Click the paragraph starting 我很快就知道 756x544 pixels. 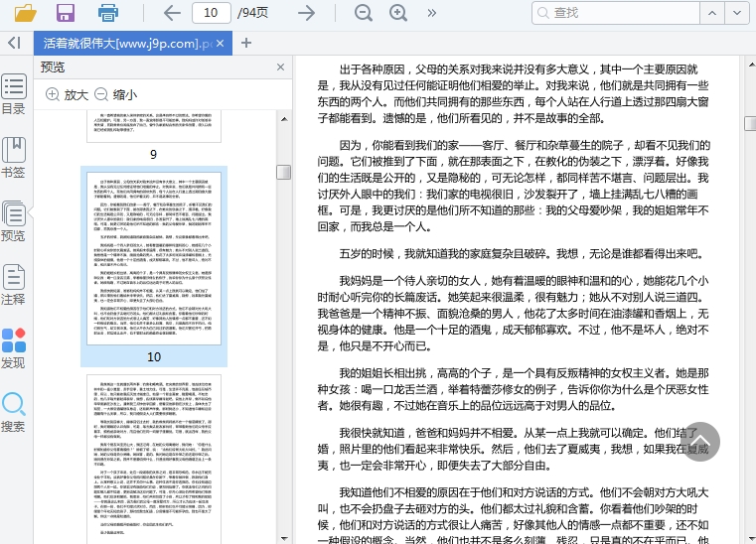coord(513,449)
